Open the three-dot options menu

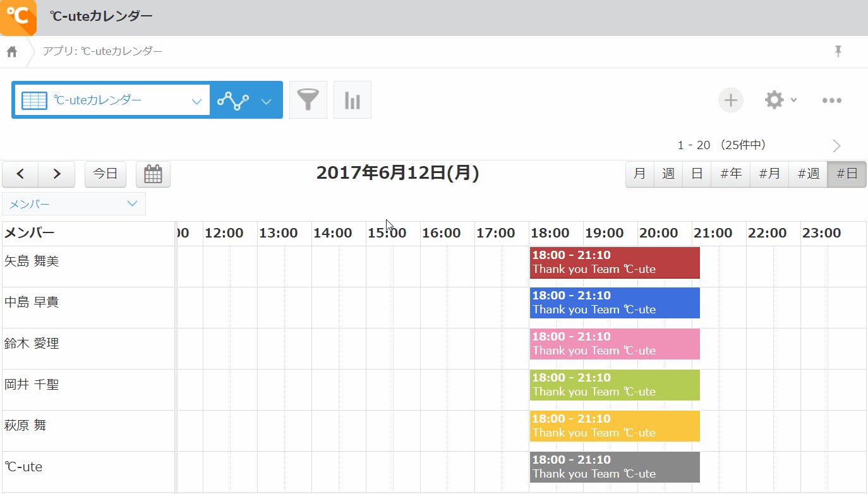(x=832, y=100)
